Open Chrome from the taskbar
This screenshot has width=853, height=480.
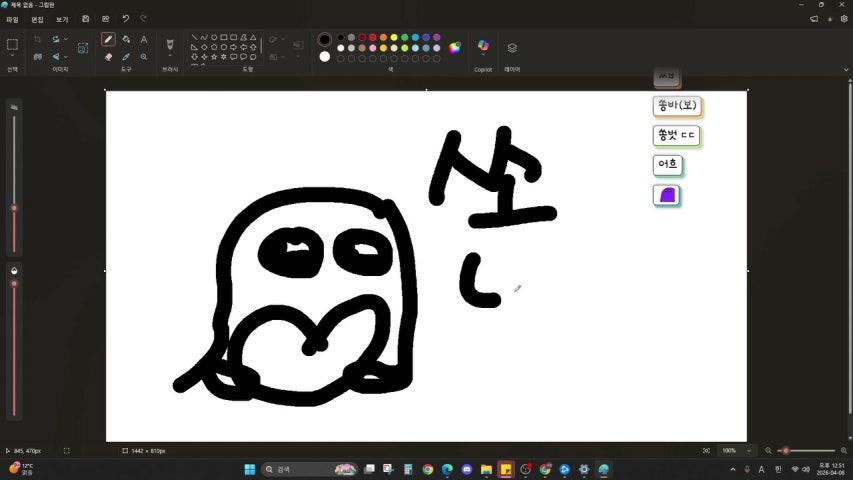[x=428, y=469]
